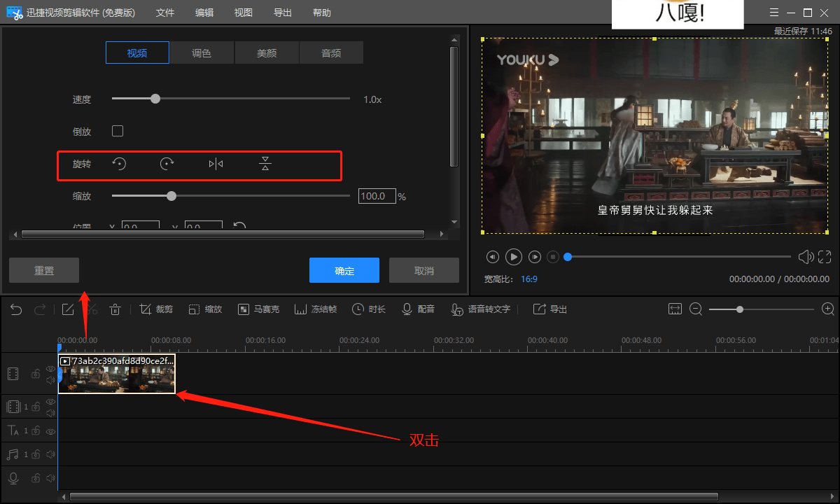Open the 帮助 menu

pyautogui.click(x=322, y=13)
